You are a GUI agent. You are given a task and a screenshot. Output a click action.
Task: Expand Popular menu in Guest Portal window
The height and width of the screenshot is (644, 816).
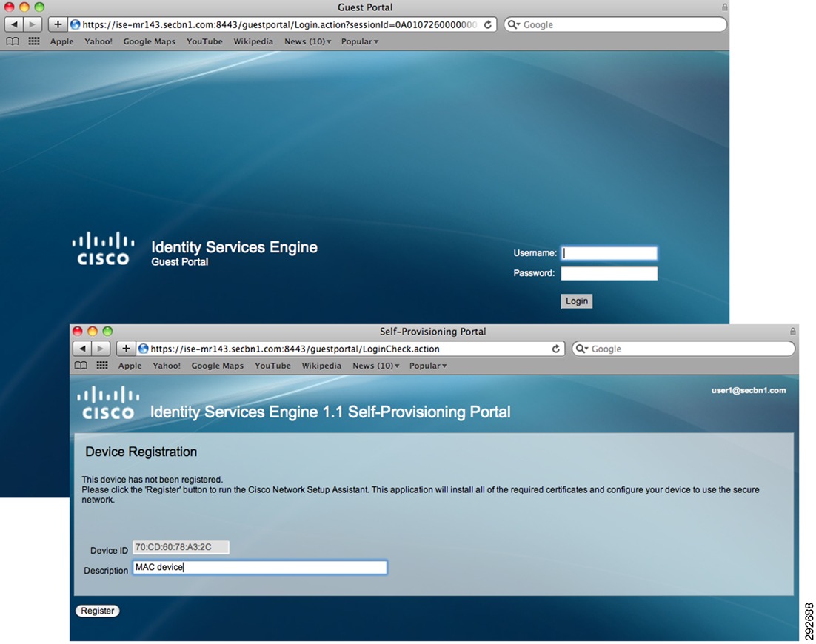point(360,41)
